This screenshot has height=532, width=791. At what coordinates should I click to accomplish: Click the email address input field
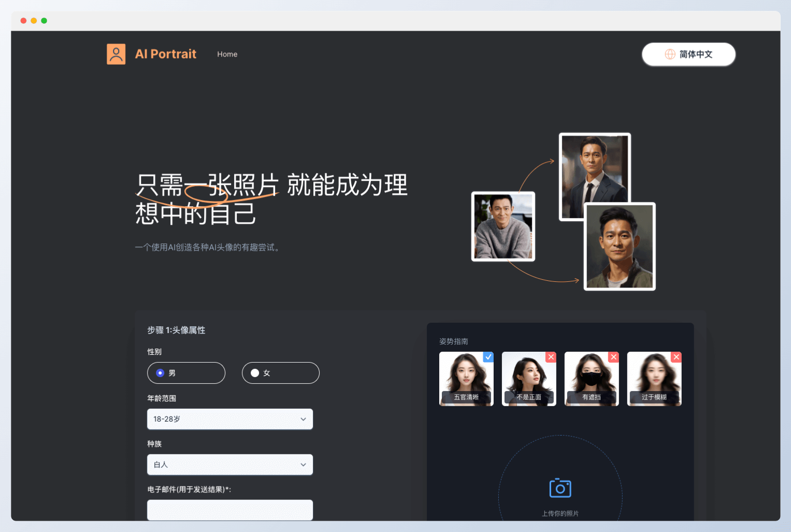click(229, 510)
